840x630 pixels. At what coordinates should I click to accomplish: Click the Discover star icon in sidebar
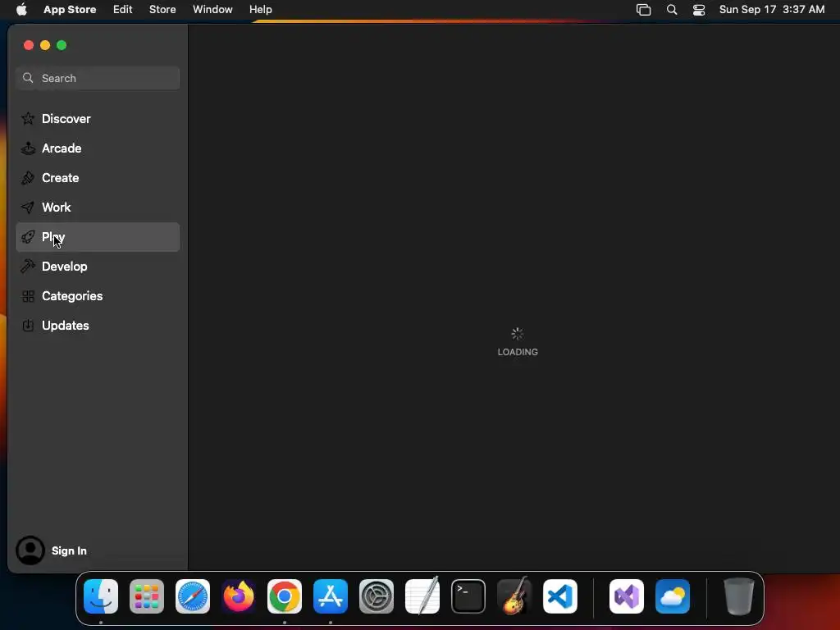click(28, 118)
